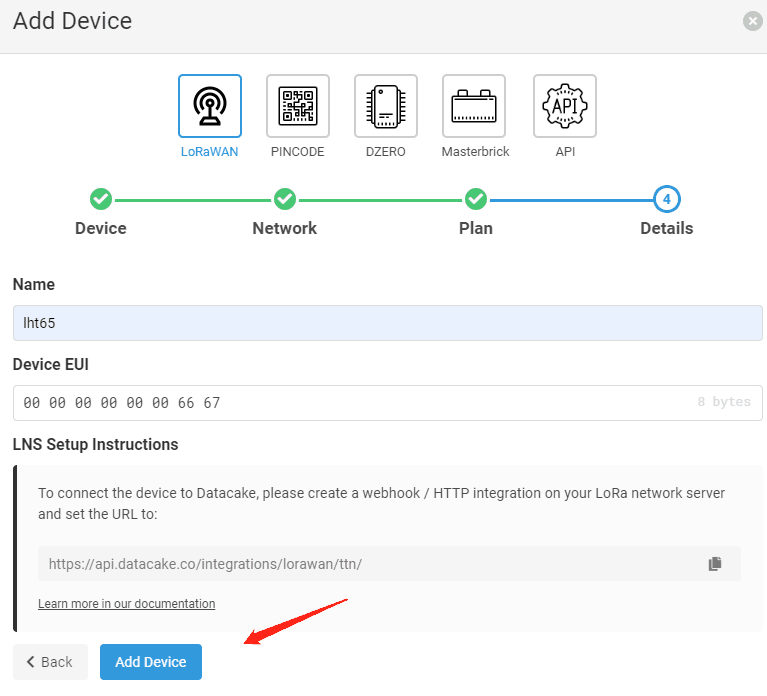Select the LoRaWAN device type icon
The width and height of the screenshot is (767, 696).
[210, 106]
